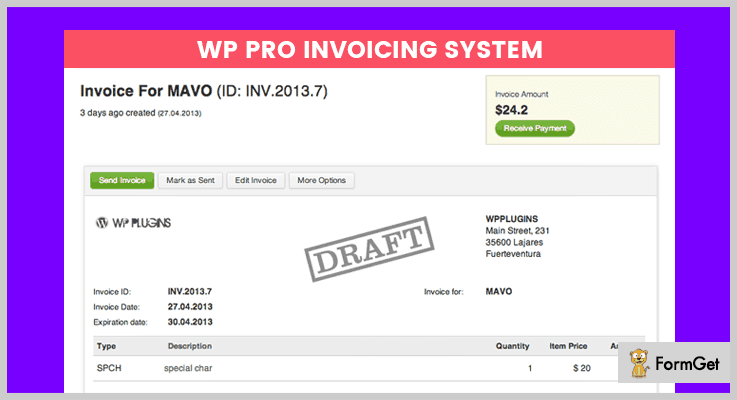Screen dimensions: 737x400
Task: Click the '35600 Lajares' address line
Action: tap(514, 243)
